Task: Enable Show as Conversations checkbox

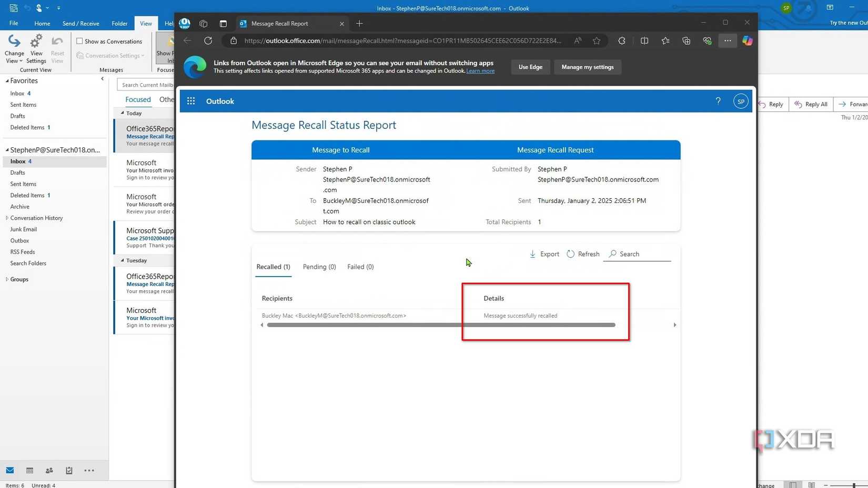Action: (79, 41)
